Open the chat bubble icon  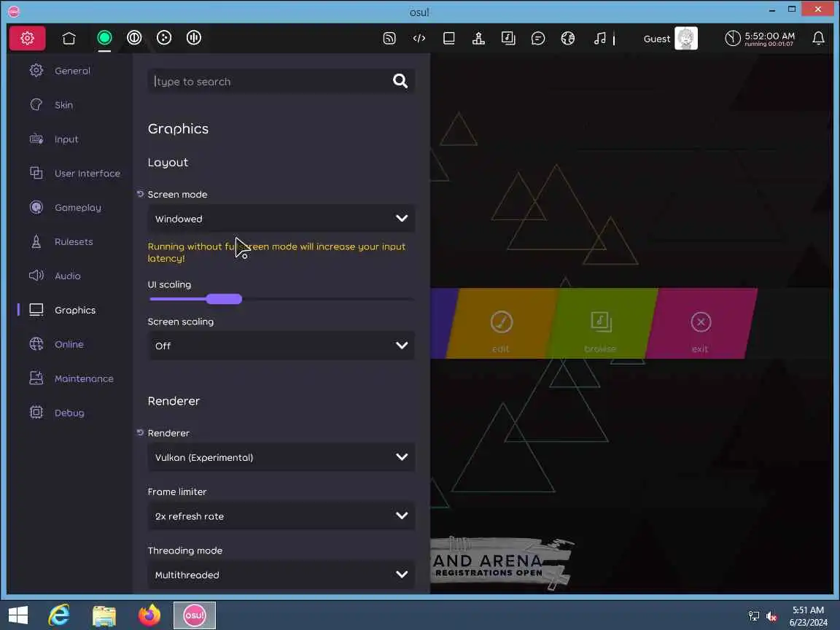tap(538, 38)
